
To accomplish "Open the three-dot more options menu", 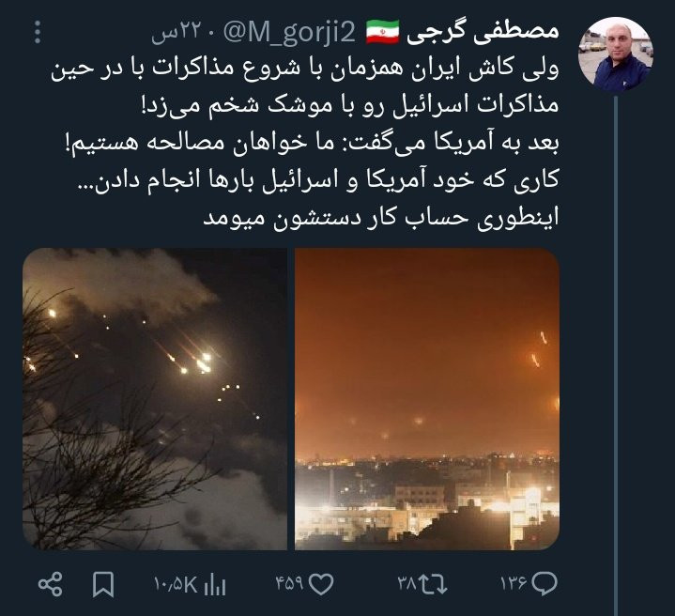I will 38,33.
